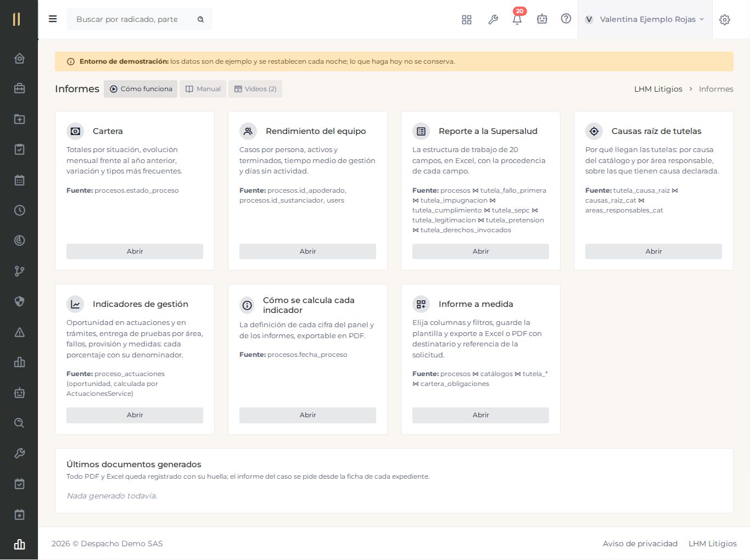Click 'Fuente: procesos.estado_proceso' text

click(x=122, y=191)
